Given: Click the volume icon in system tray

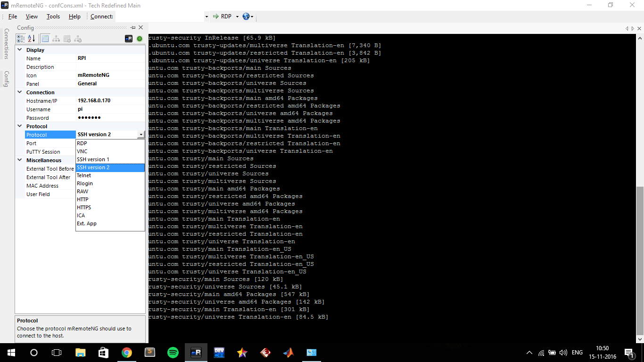Looking at the screenshot, I should click(563, 352).
